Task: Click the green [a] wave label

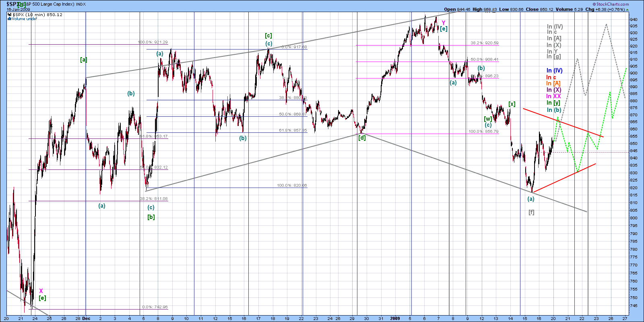Action: point(84,60)
